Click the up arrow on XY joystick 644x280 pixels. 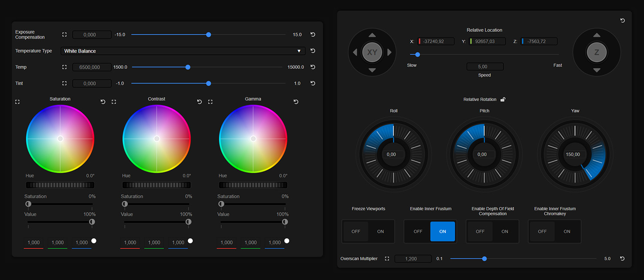pos(372,35)
